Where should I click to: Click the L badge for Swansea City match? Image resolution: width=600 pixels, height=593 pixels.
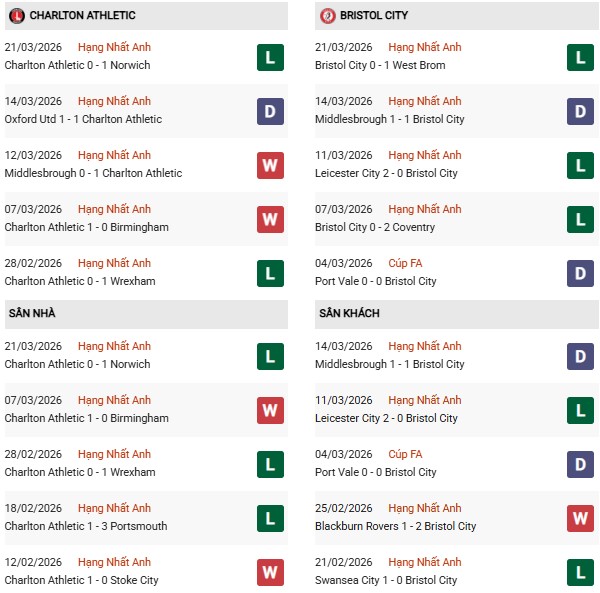580,572
